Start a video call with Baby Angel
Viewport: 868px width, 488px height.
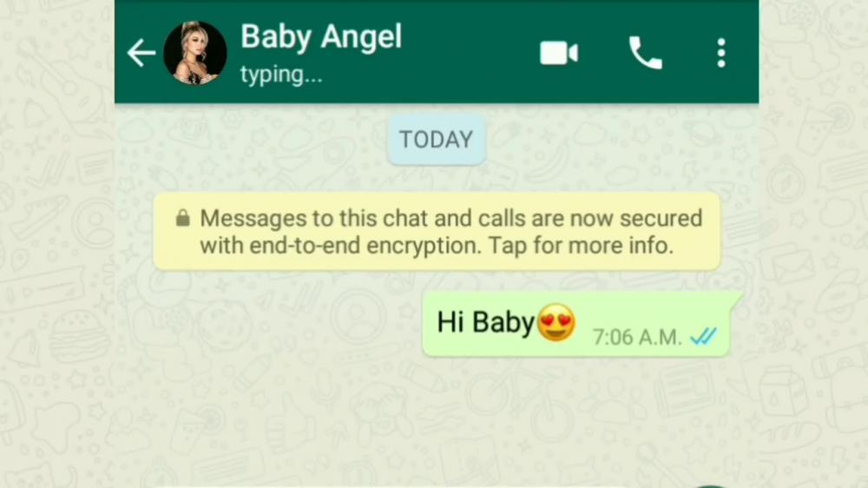[558, 53]
